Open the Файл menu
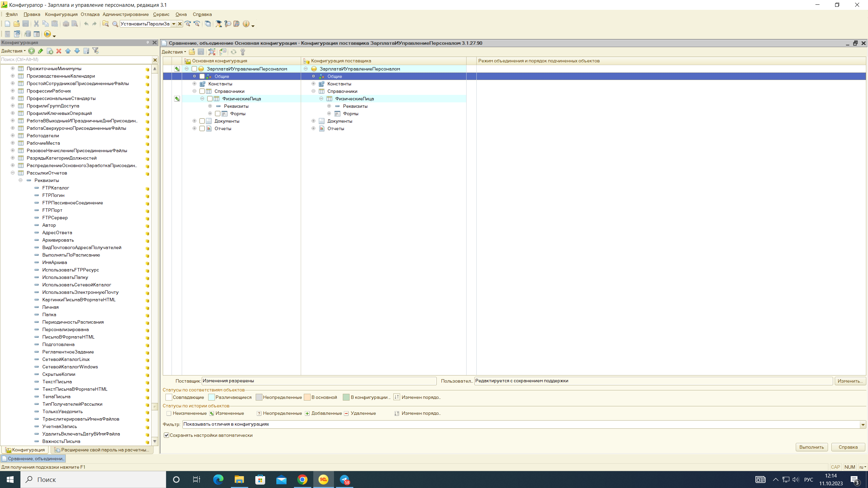Viewport: 868px width, 488px height. pyautogui.click(x=12, y=14)
